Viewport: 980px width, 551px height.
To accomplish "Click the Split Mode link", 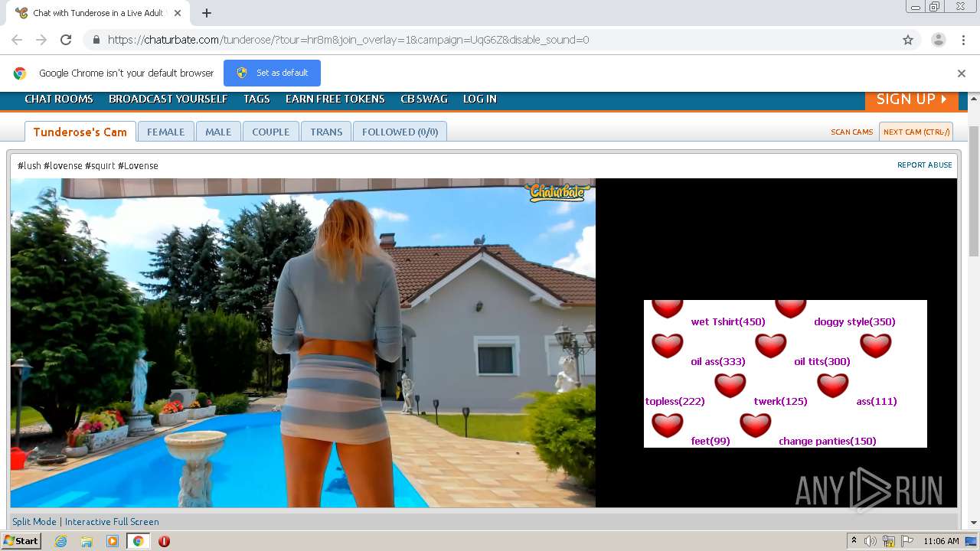I will coord(34,521).
